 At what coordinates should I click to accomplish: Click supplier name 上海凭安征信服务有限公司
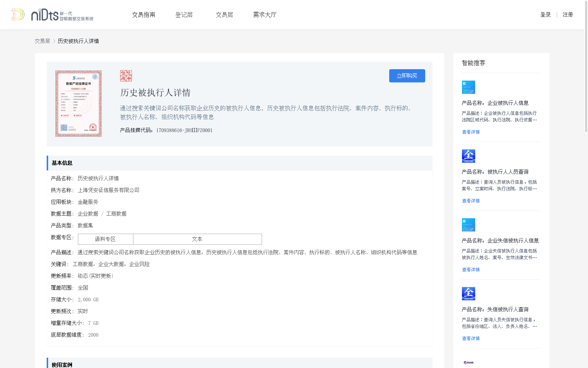[108, 190]
